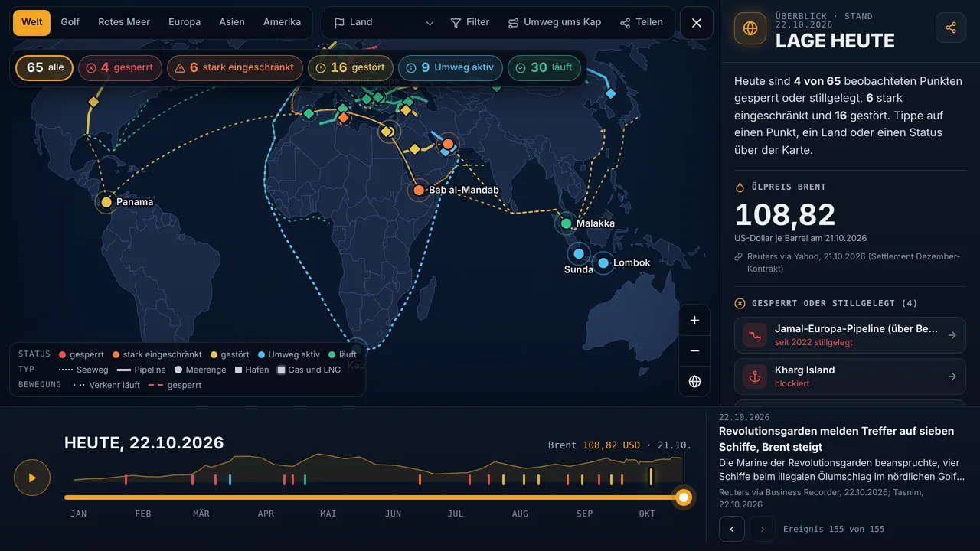
Task: Select the Sunda strait map point
Action: (x=578, y=254)
